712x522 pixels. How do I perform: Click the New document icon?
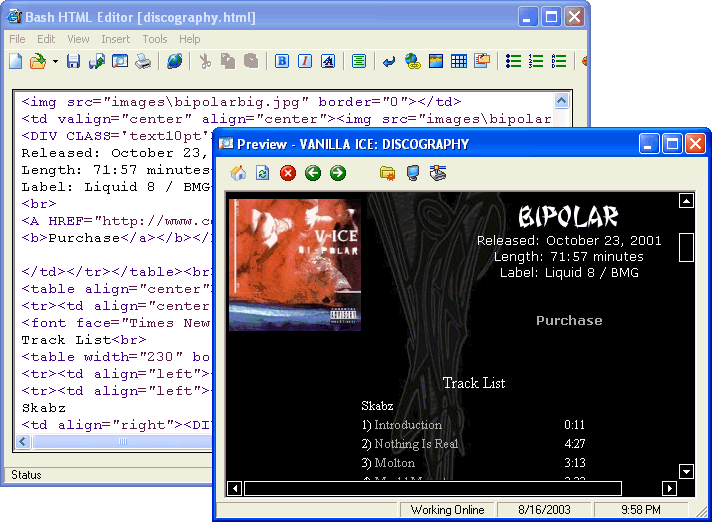pos(15,62)
